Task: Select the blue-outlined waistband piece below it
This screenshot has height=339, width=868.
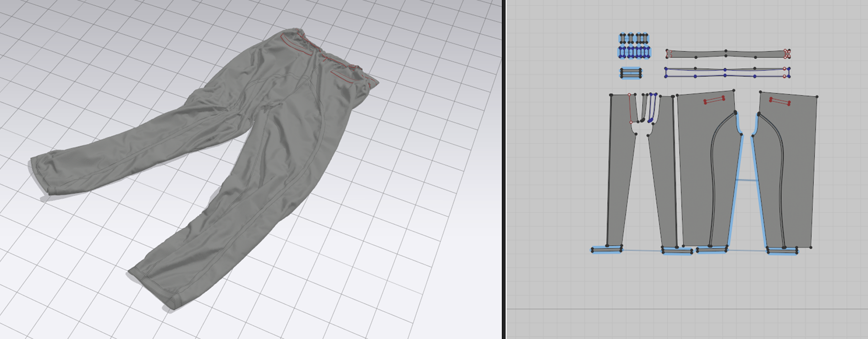Action: pyautogui.click(x=727, y=72)
